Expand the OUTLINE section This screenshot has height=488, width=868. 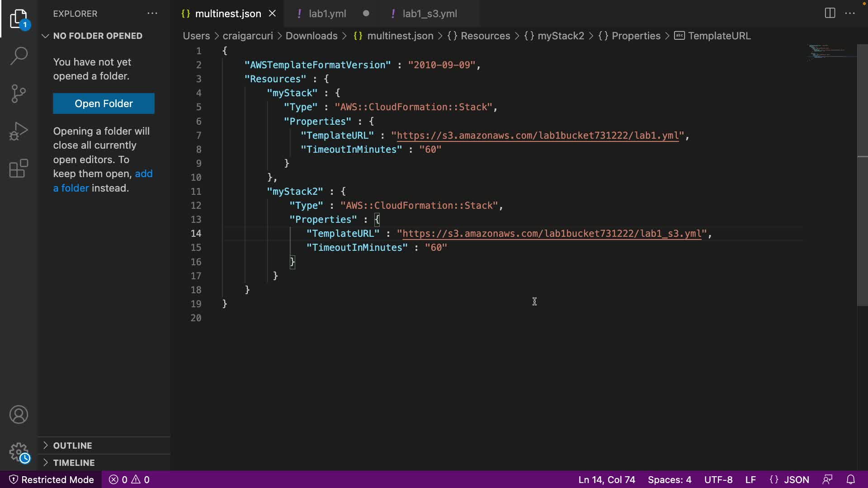(x=72, y=446)
